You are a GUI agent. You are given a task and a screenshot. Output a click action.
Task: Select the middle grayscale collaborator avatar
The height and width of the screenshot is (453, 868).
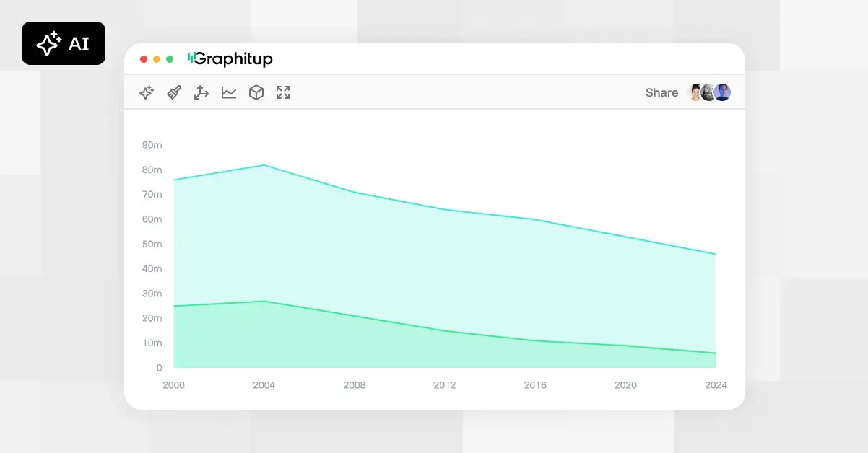708,92
